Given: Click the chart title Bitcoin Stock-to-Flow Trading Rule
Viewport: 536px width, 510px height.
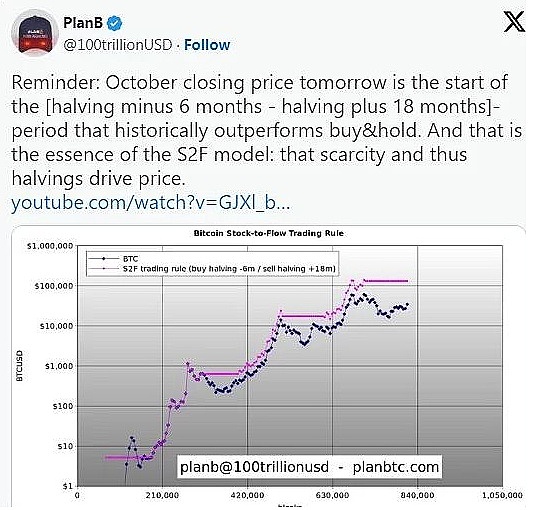Looking at the screenshot, I should [269, 233].
